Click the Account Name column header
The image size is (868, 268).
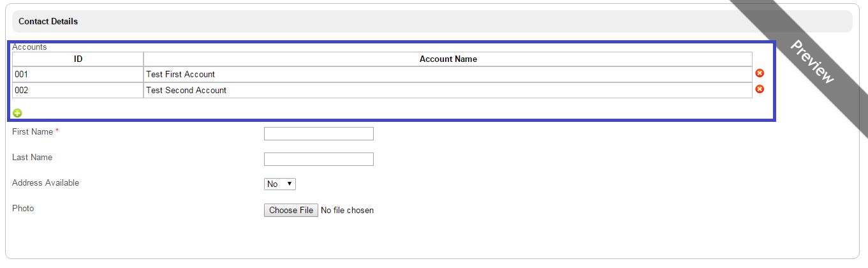448,59
